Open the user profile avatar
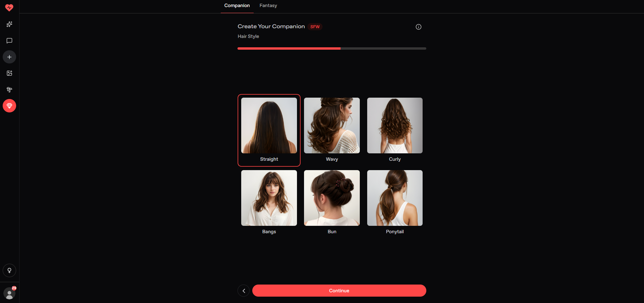 [9, 294]
